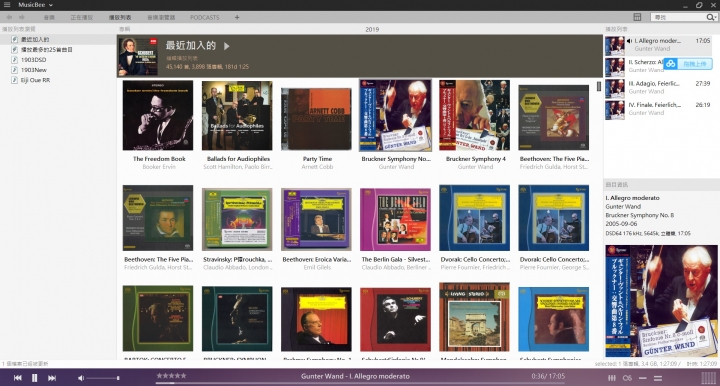This screenshot has width=720, height=386.
Task: Click the 拖拽上傳 upload button
Action: (x=695, y=64)
